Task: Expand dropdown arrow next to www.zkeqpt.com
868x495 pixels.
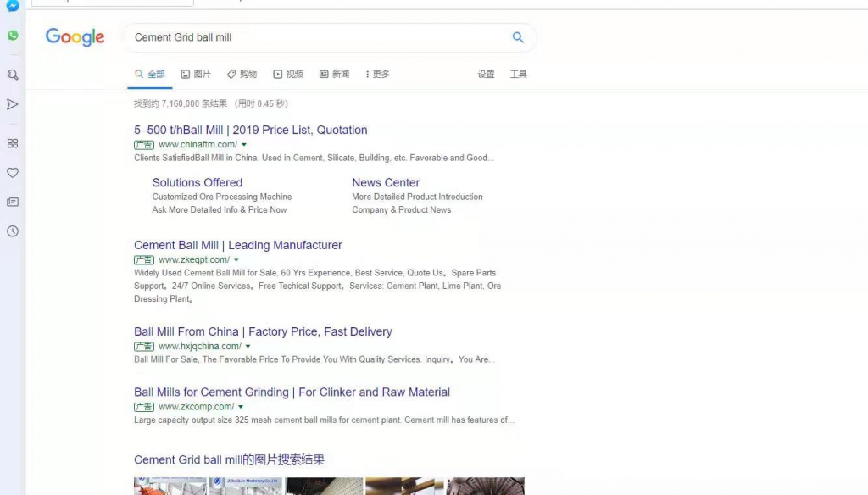Action: click(236, 259)
